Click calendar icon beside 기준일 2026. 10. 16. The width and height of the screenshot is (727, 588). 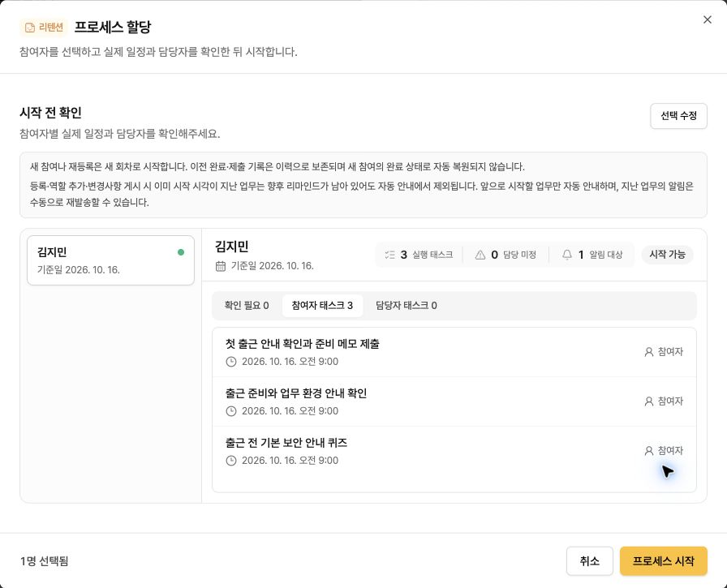pyautogui.click(x=221, y=266)
